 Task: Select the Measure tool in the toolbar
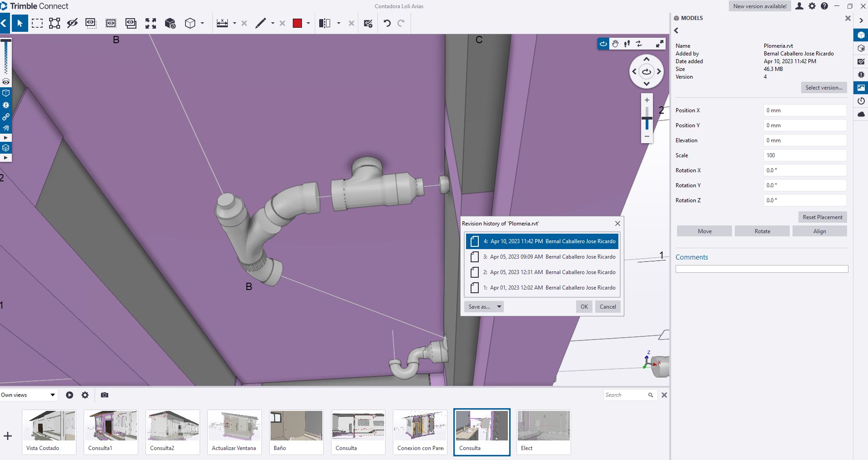(x=223, y=23)
